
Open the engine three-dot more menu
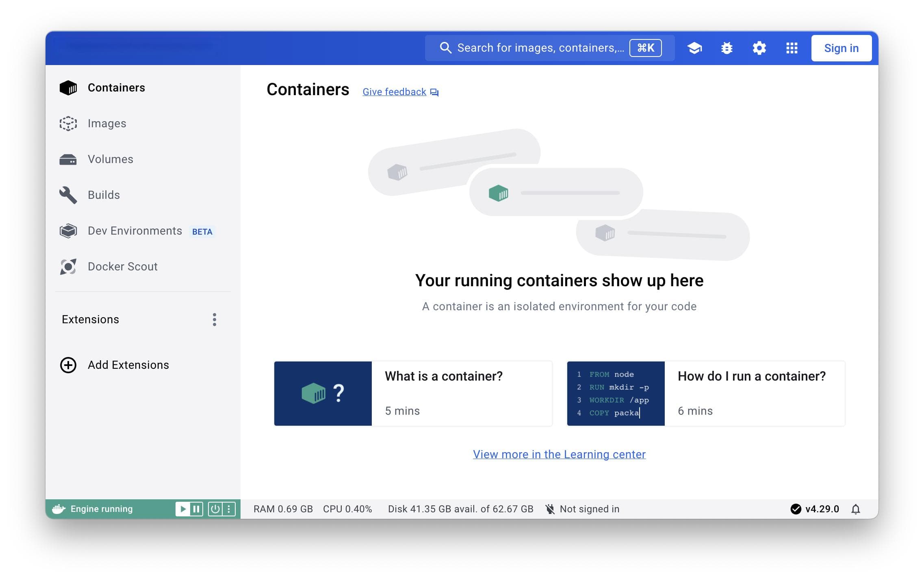229,509
